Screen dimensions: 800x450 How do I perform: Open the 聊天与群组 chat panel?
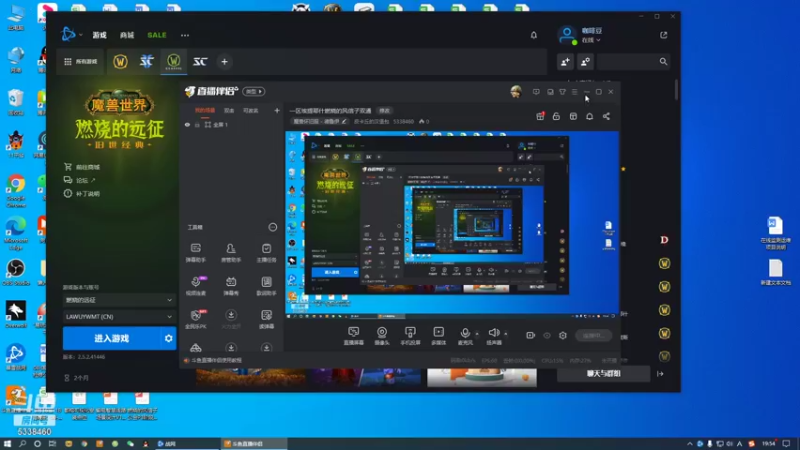tap(603, 373)
